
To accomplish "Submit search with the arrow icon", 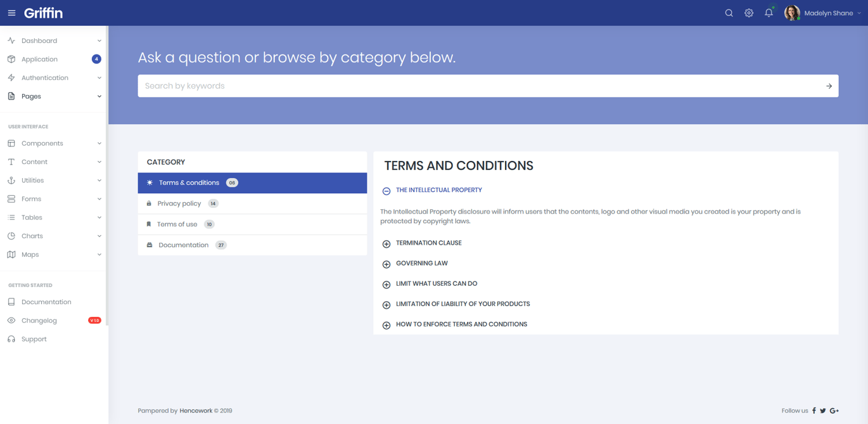I will pos(829,86).
